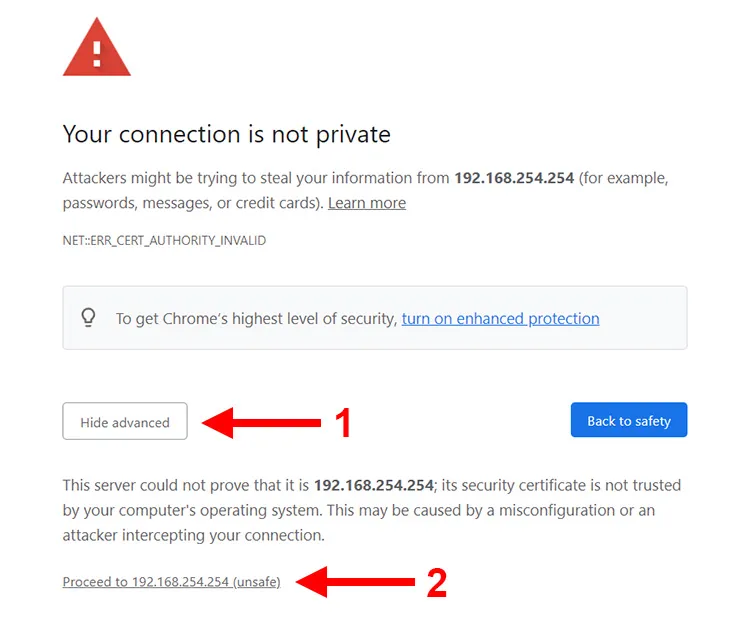Click the red number 2 annotation
Viewport: 750px width, 628px height.
[x=437, y=583]
